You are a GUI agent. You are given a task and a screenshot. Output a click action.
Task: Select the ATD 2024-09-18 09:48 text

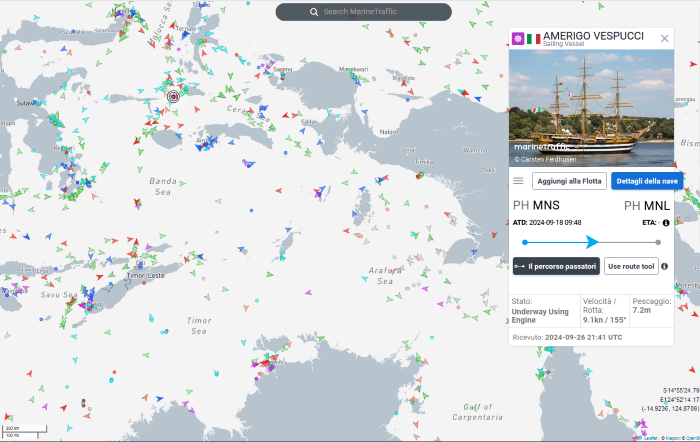(547, 223)
